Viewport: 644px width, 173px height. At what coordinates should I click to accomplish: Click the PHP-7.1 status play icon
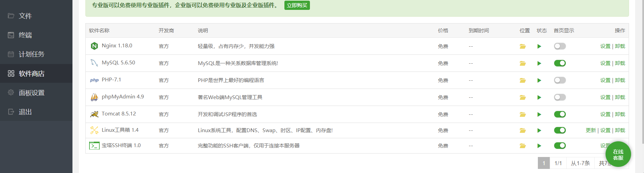(539, 80)
